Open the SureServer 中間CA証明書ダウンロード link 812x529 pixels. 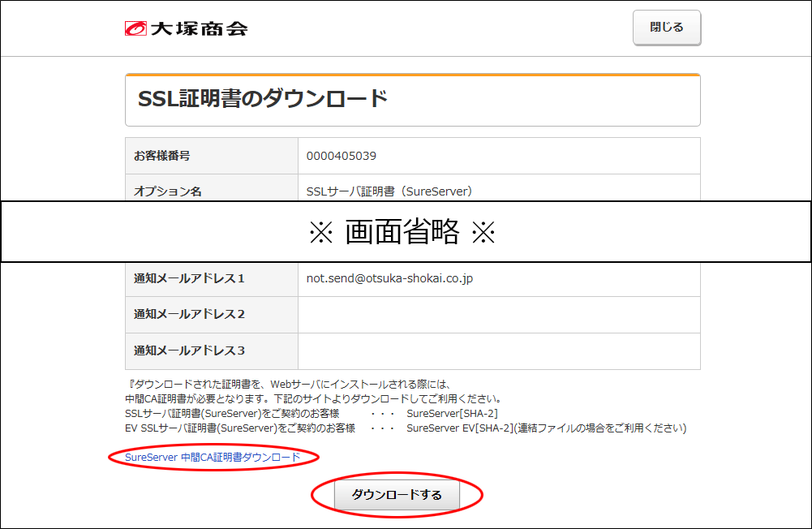213,457
